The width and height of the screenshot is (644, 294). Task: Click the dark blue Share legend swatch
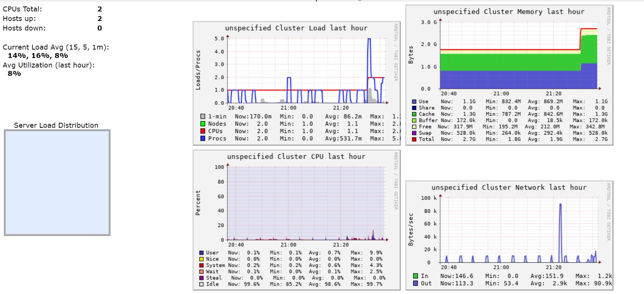click(x=414, y=108)
